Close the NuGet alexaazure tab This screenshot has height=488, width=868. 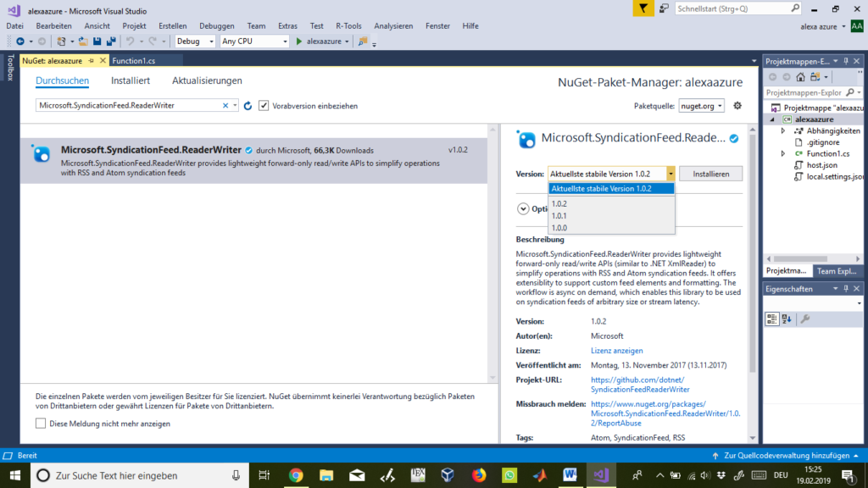point(103,61)
